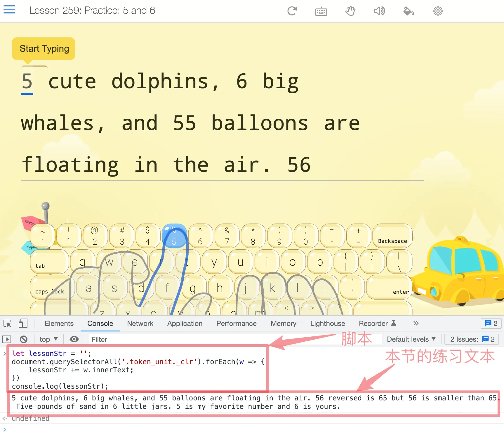Open the hamburger menu
The width and height of the screenshot is (504, 446).
(9, 10)
